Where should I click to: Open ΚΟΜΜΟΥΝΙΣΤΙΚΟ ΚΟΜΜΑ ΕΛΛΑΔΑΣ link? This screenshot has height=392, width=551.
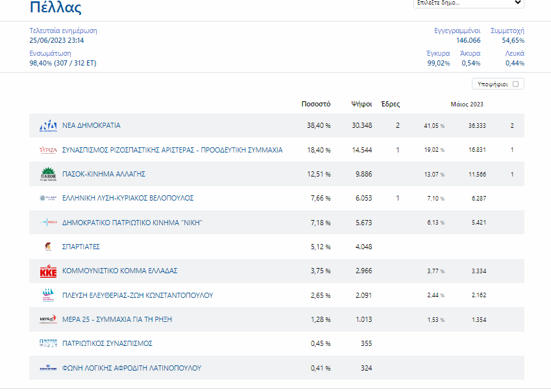pyautogui.click(x=120, y=271)
